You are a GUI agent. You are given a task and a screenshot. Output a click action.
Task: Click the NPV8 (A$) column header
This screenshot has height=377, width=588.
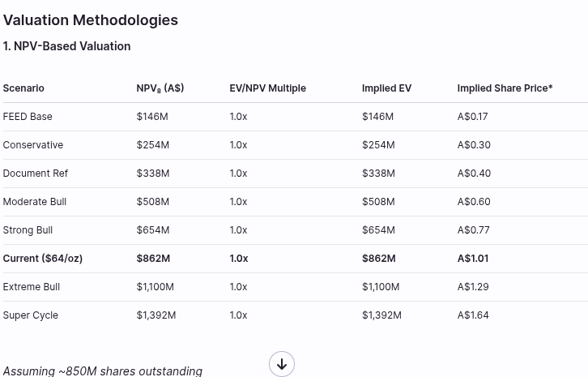160,88
